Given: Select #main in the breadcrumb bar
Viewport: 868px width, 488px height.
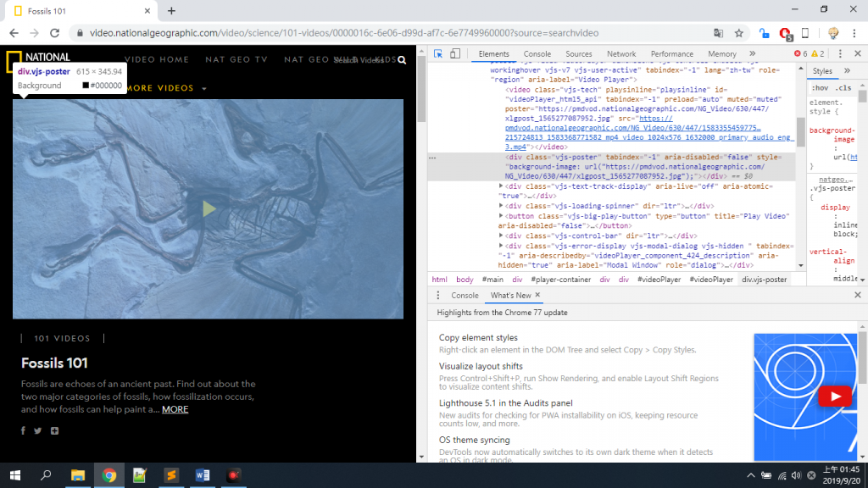Looking at the screenshot, I should 492,280.
